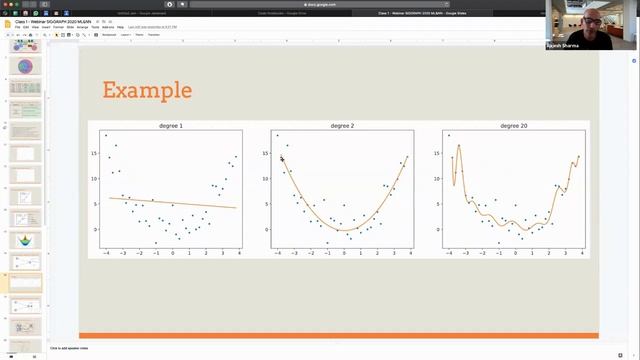Screen dimensions: 640x360
Task: Click the degree 20 plot title
Action: tap(513, 126)
